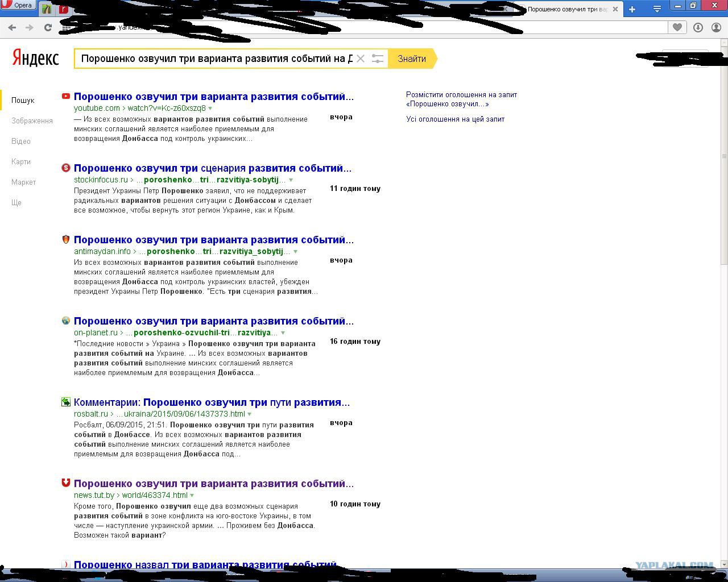Reload the page with the refresh icon

pyautogui.click(x=48, y=27)
